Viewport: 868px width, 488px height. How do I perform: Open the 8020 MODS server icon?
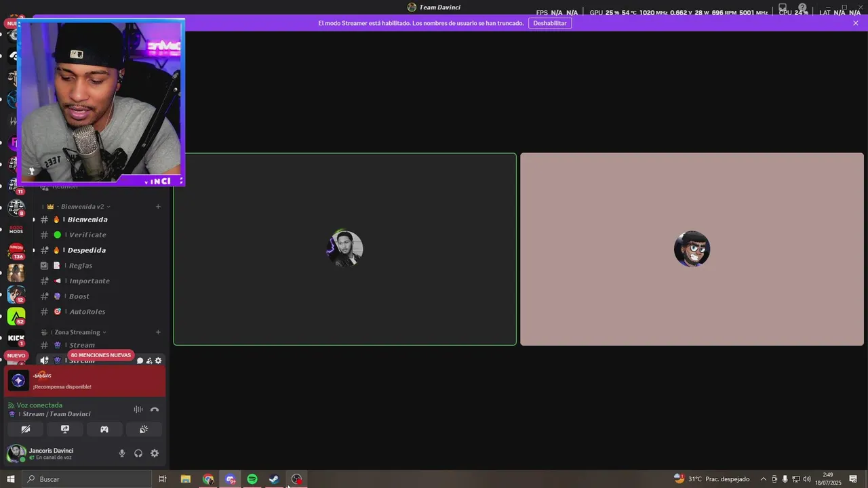coord(16,230)
